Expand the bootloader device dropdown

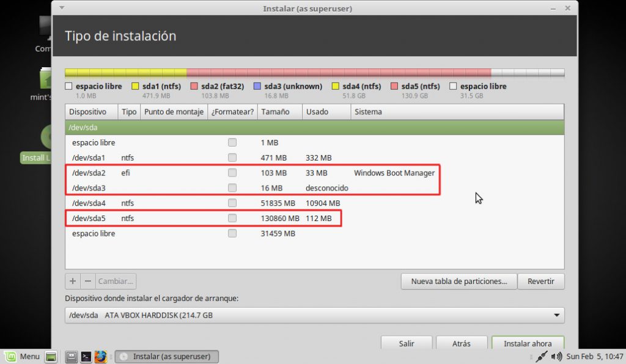click(556, 315)
